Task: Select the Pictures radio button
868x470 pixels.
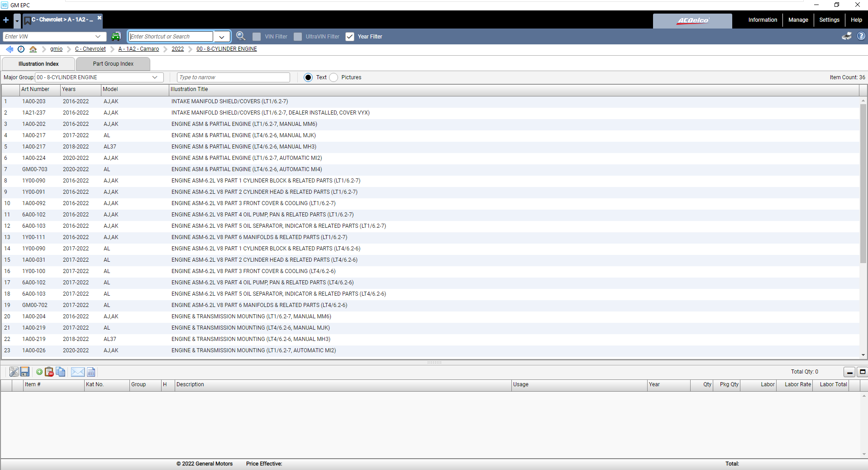Action: click(334, 77)
